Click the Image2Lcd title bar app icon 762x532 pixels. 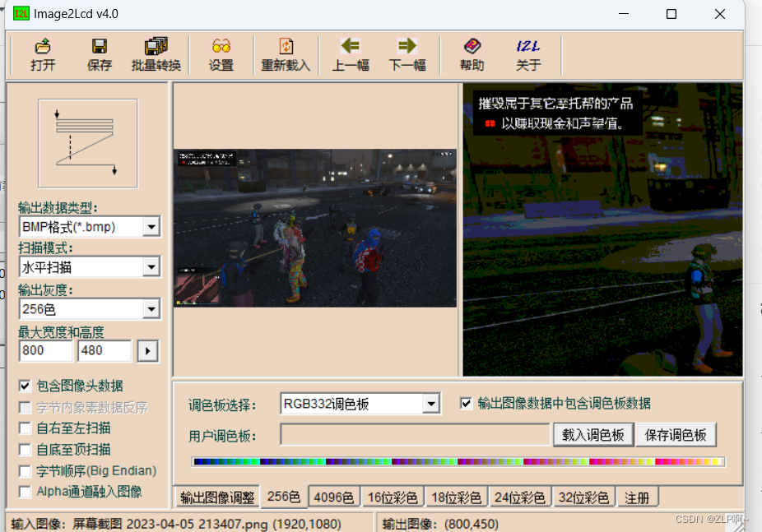[21, 14]
